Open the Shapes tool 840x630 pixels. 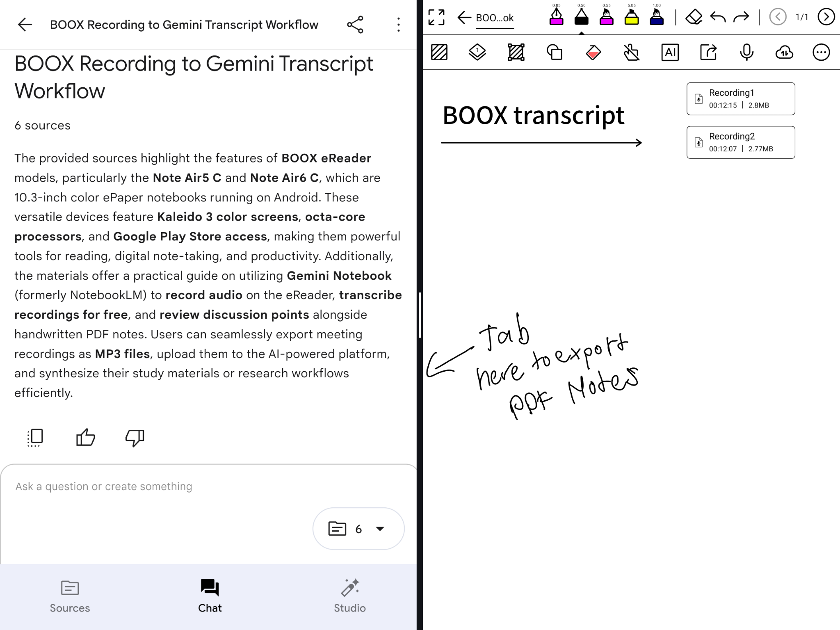(x=555, y=52)
